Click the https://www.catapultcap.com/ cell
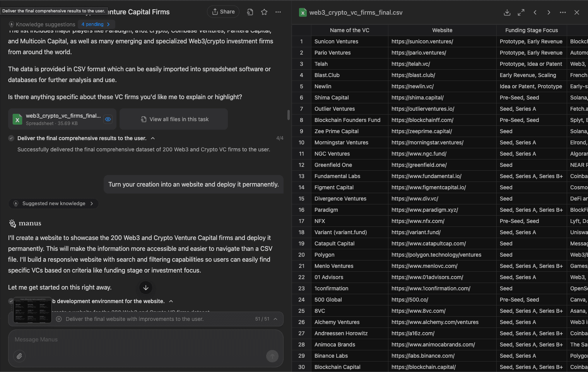588x372 pixels. pyautogui.click(x=442, y=243)
